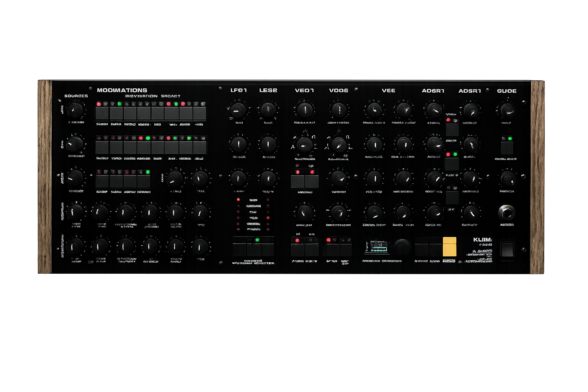Select the first pad in the four-pad row
The image size is (588, 392).
click(x=102, y=181)
